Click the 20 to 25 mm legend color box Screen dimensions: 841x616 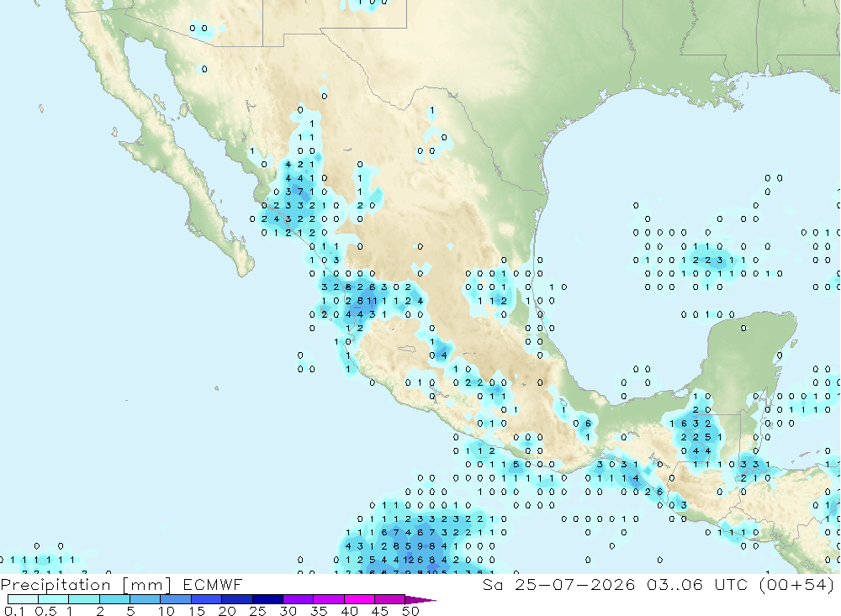click(x=237, y=599)
